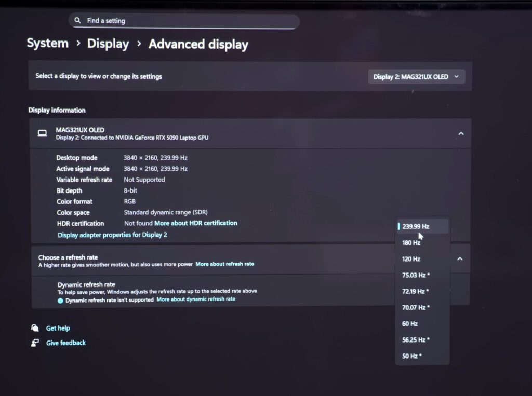532x396 pixels.
Task: Collapse the Choose a refresh rate section
Action: (459, 258)
